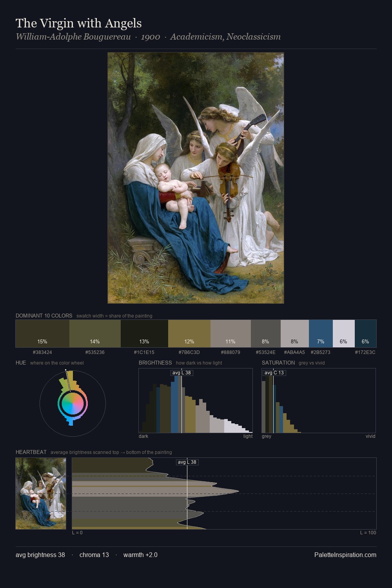
Task: Click the footer avg brightness 38 text
Action: [x=40, y=555]
